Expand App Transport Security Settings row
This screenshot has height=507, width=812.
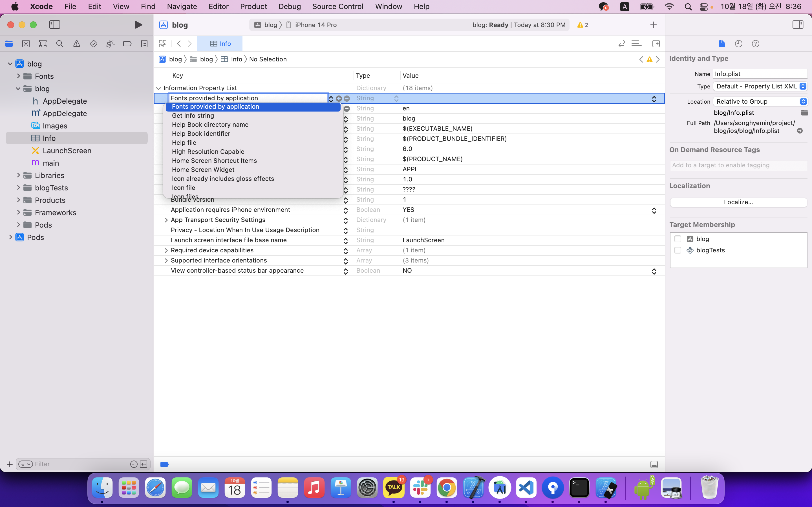[166, 220]
